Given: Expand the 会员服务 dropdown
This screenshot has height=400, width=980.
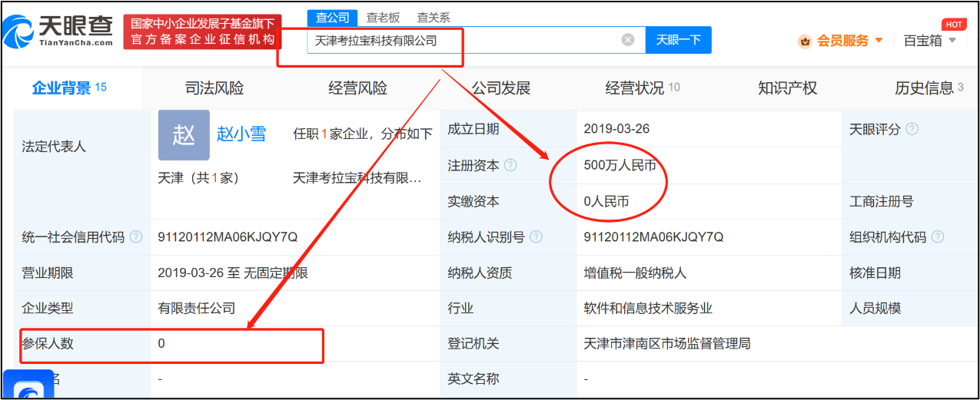Looking at the screenshot, I should [x=842, y=41].
